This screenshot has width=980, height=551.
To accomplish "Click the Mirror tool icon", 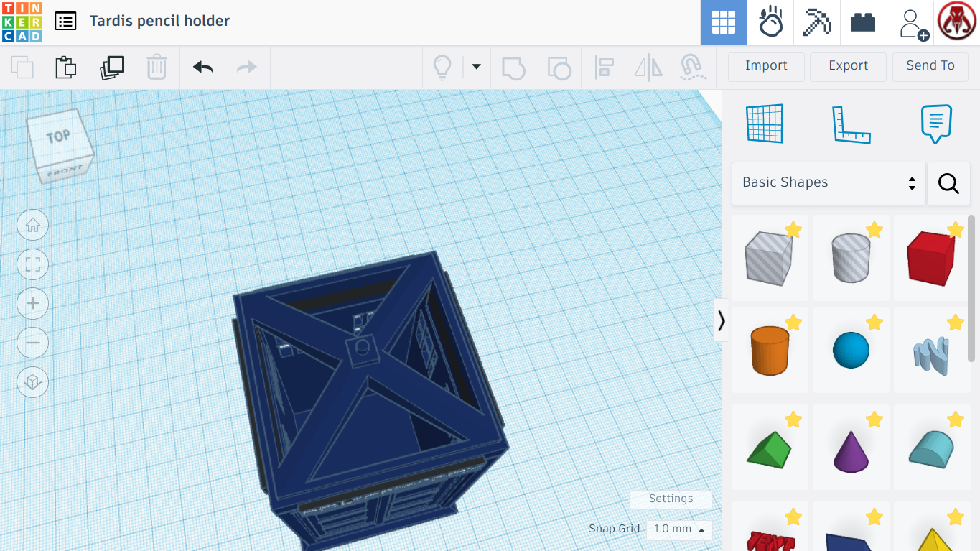I will (648, 68).
